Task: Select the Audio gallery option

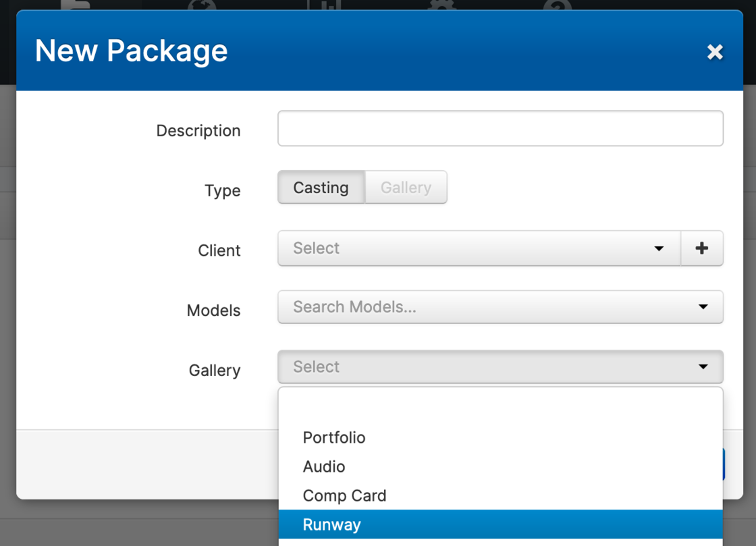Action: [x=324, y=466]
